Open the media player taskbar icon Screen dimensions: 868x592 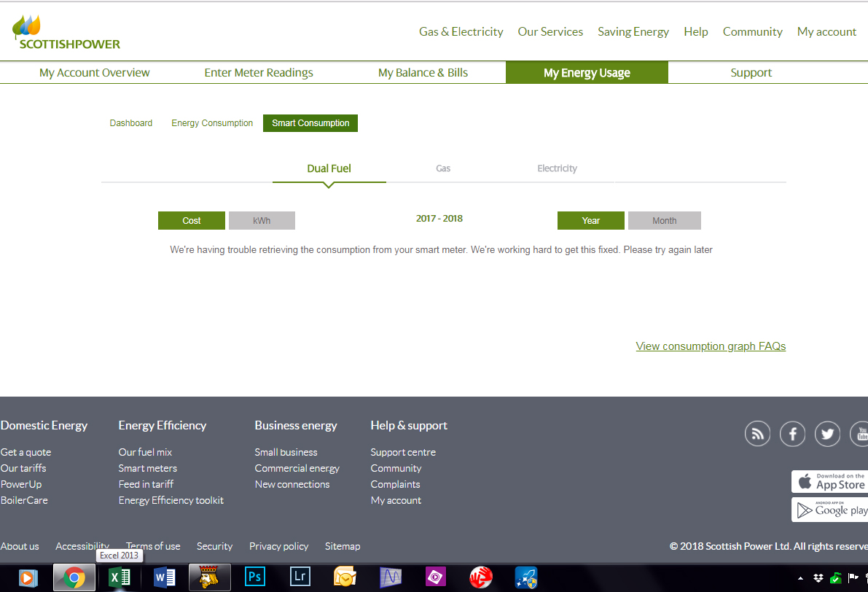point(28,578)
